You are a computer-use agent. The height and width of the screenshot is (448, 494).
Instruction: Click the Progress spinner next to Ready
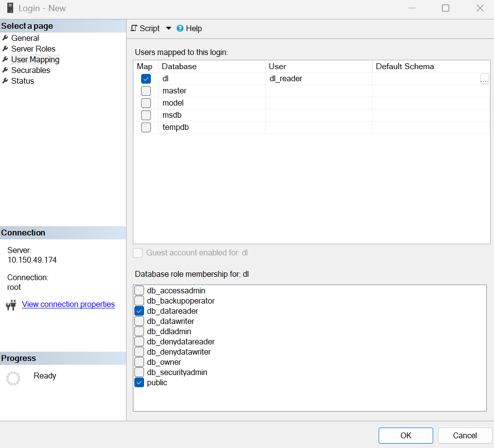pos(13,378)
